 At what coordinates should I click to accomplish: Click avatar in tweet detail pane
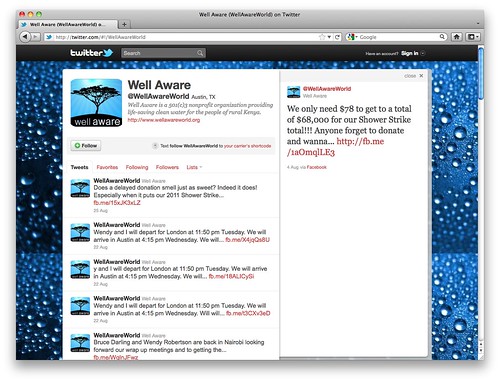293,92
